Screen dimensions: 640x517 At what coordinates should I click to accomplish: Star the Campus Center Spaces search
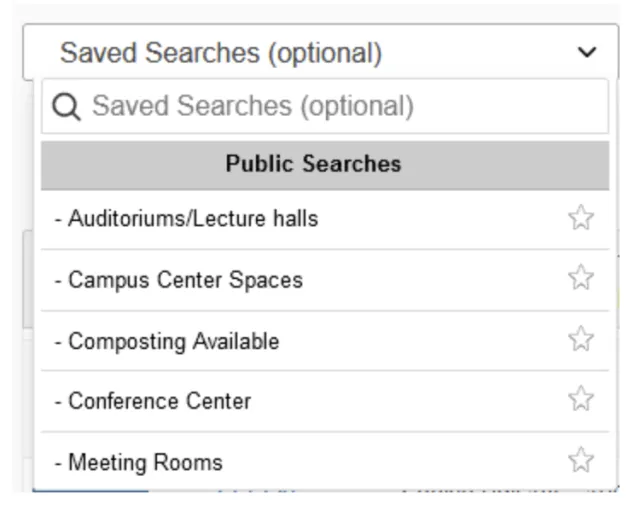pyautogui.click(x=581, y=279)
